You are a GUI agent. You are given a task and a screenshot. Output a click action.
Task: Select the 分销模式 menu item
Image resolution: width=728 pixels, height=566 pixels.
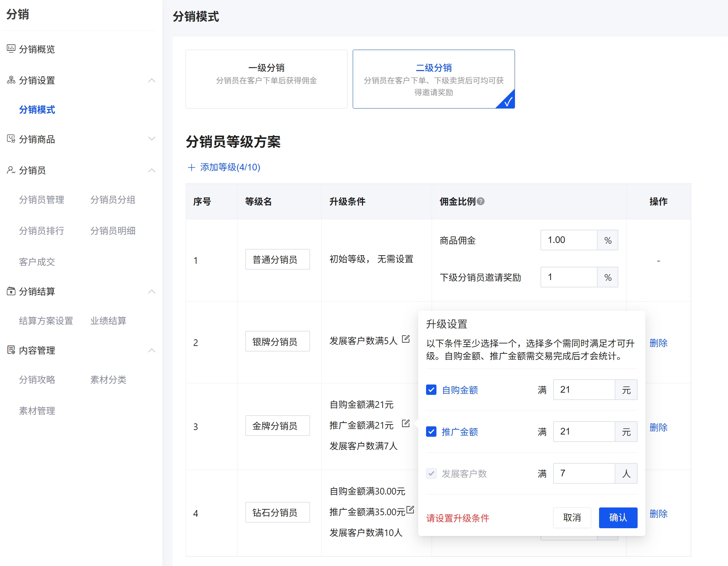[x=37, y=110]
